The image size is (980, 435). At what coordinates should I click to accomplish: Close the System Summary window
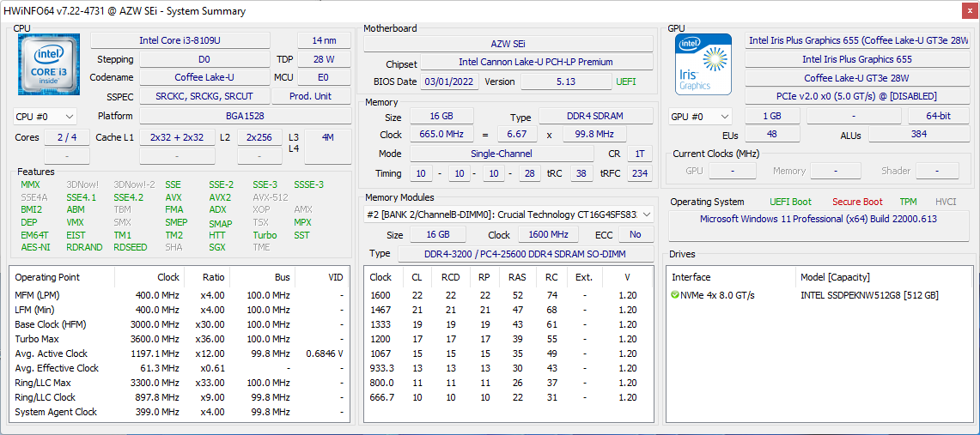coord(968,11)
